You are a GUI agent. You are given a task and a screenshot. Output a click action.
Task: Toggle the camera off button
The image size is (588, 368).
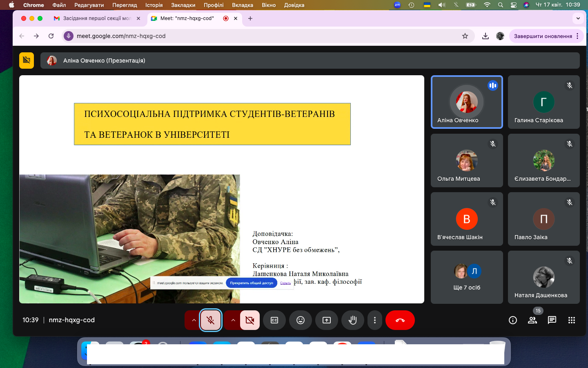tap(250, 320)
